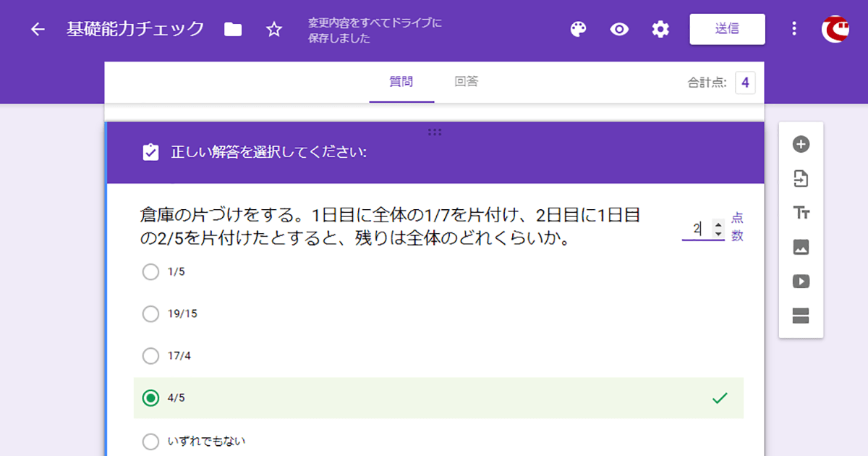Select the いずれでもない radio option

coord(150,441)
